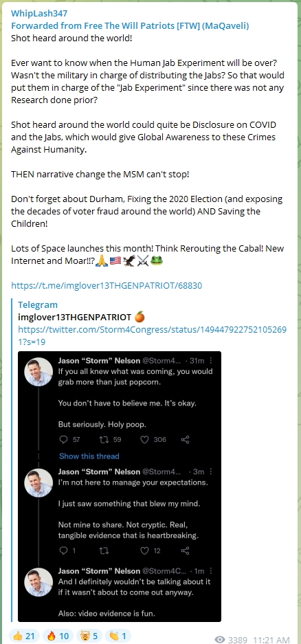
Task: Open the three-dot menu on first tweet
Action: (211, 361)
